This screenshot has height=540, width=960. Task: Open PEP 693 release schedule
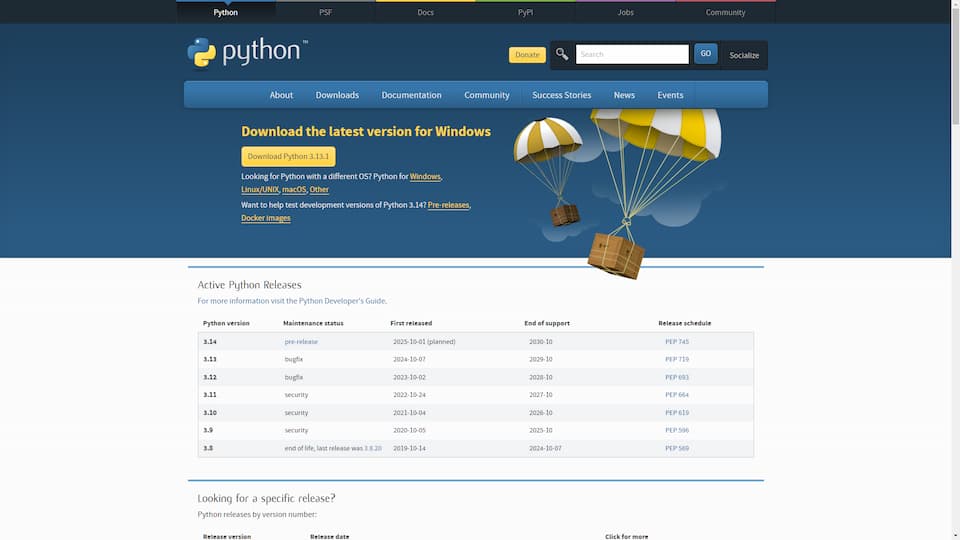click(x=677, y=377)
